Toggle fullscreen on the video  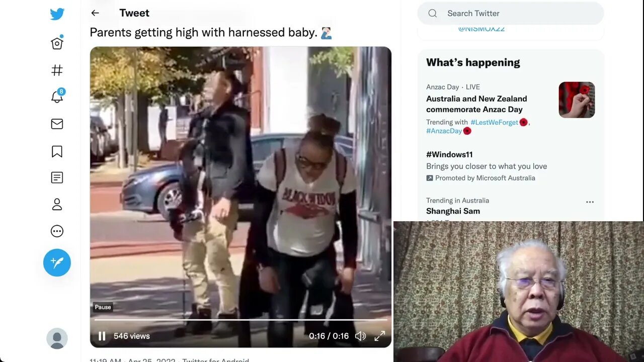point(380,336)
